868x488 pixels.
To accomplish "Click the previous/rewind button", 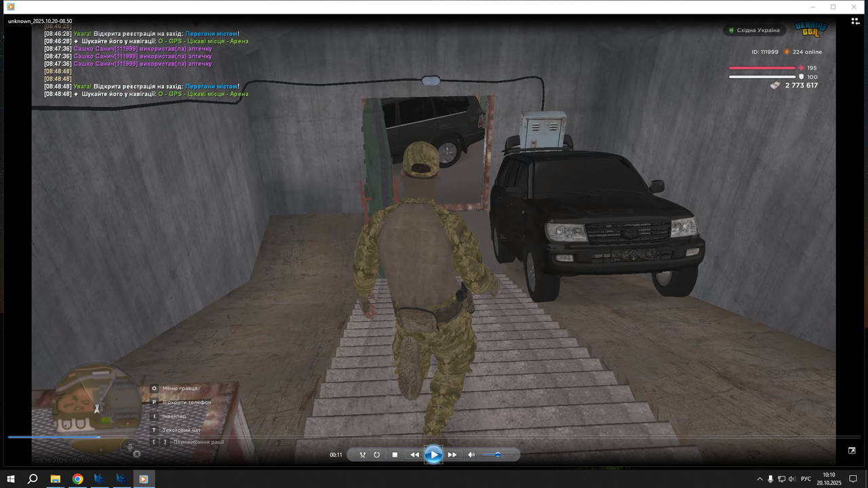I will tap(414, 455).
